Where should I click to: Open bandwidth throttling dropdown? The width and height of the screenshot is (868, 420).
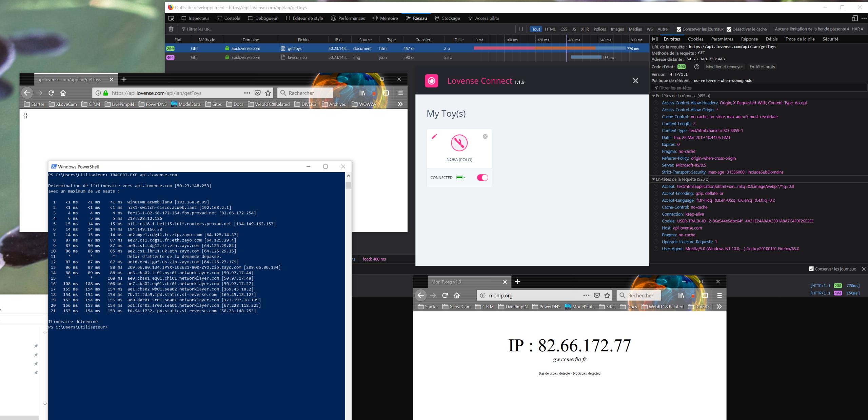click(812, 29)
